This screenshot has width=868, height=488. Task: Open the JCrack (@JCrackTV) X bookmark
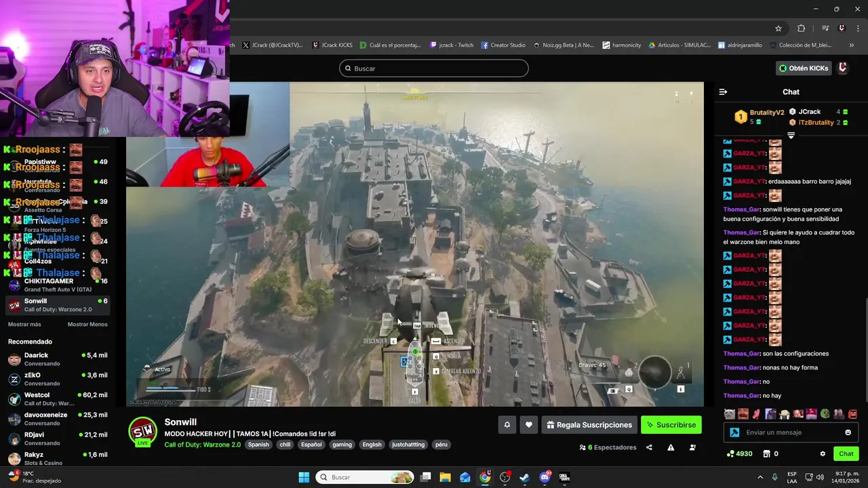pos(272,45)
